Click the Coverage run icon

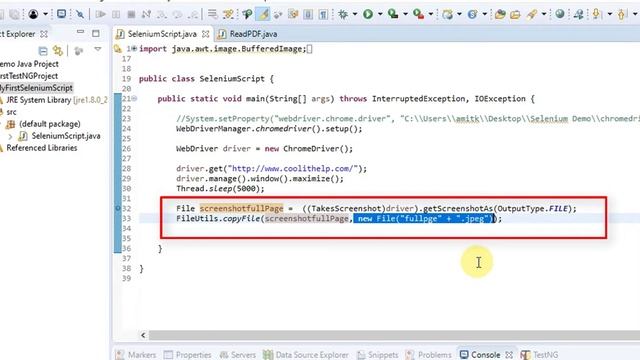393,15
